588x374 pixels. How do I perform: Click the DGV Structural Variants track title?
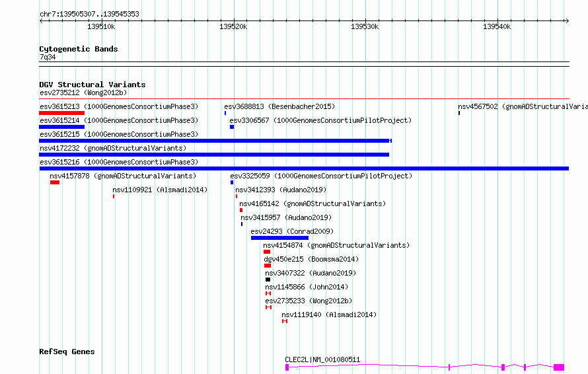click(92, 85)
